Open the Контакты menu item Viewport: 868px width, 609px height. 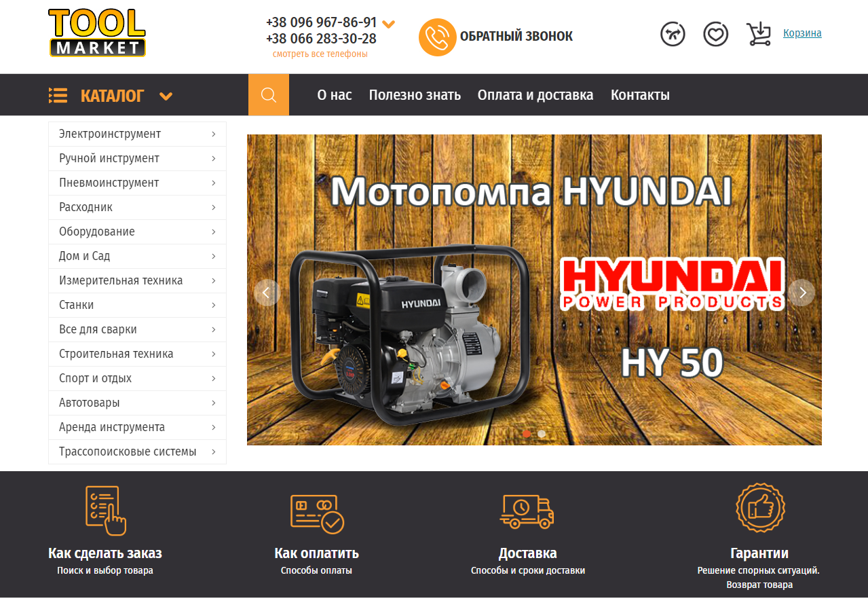click(640, 95)
